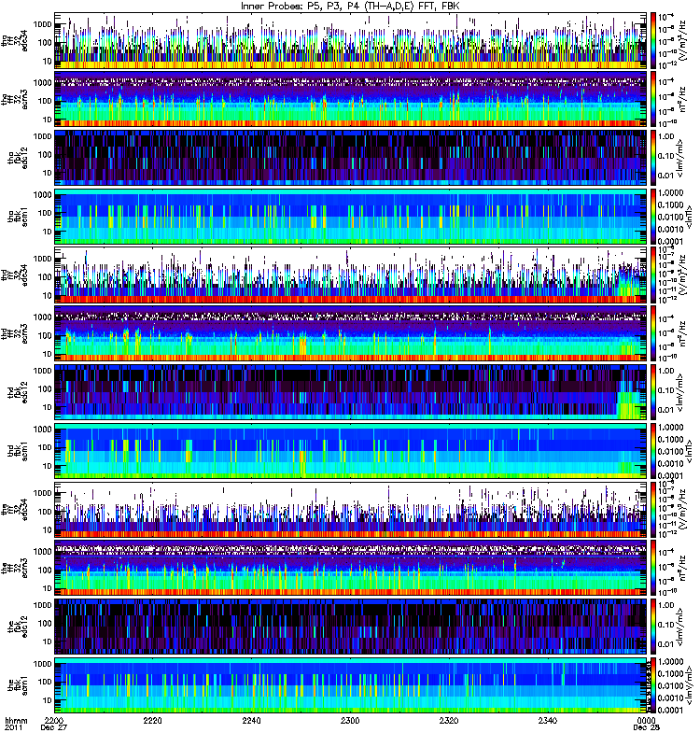
Task: Click the thd fbk edc12 spectrogram panel
Action: (351, 392)
